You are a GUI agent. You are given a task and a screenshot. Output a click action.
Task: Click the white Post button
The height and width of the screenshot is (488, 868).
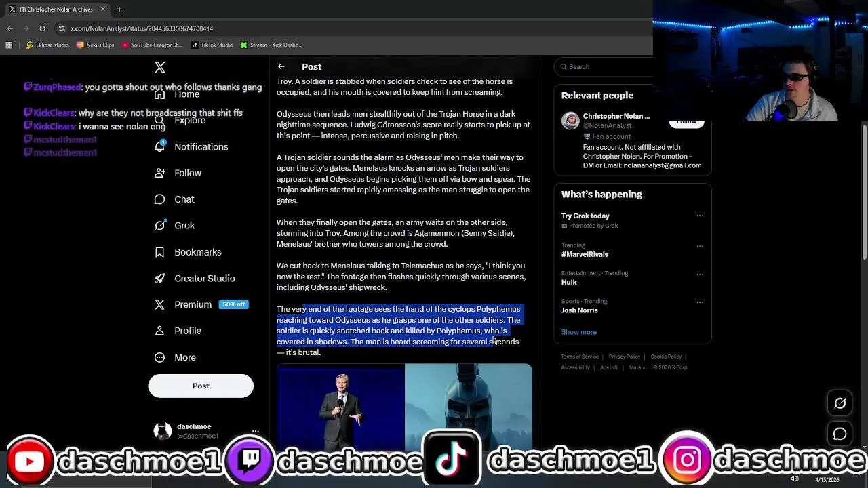201,386
